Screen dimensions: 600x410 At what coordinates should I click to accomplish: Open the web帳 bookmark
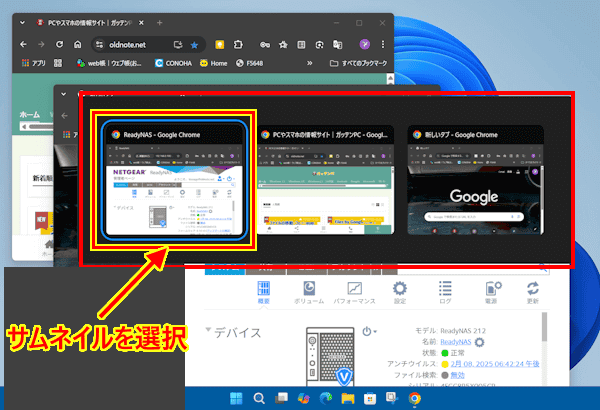coord(109,63)
